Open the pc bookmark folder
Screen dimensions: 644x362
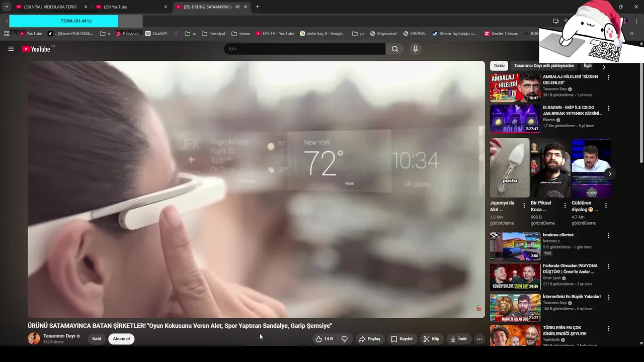(359, 34)
